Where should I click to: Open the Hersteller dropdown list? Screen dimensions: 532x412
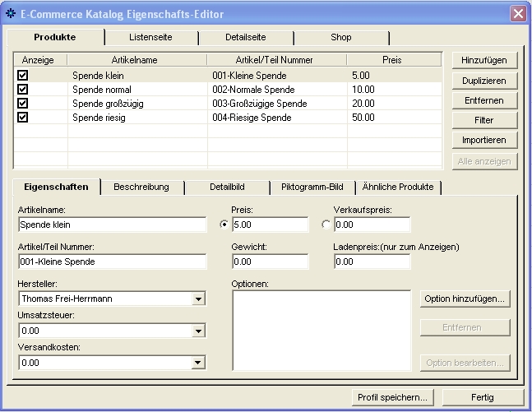point(198,299)
